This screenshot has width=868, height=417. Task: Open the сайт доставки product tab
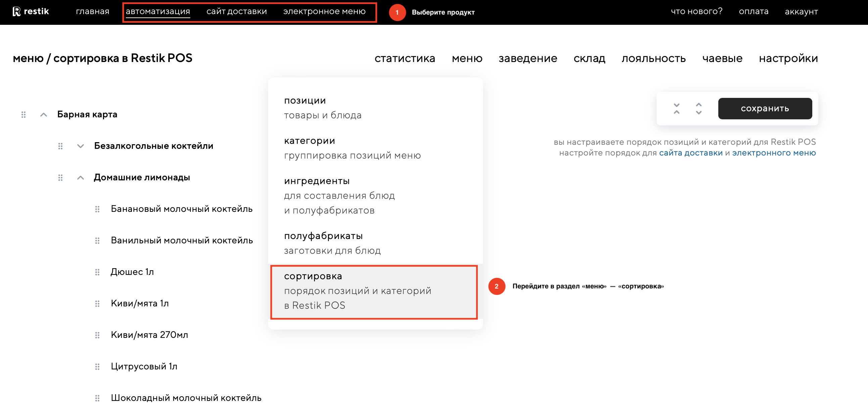click(x=236, y=11)
